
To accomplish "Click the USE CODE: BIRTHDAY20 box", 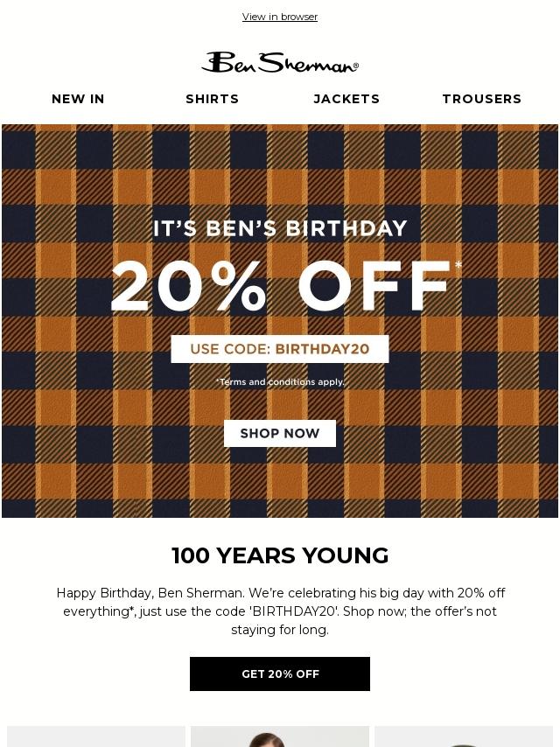I will coord(280,349).
